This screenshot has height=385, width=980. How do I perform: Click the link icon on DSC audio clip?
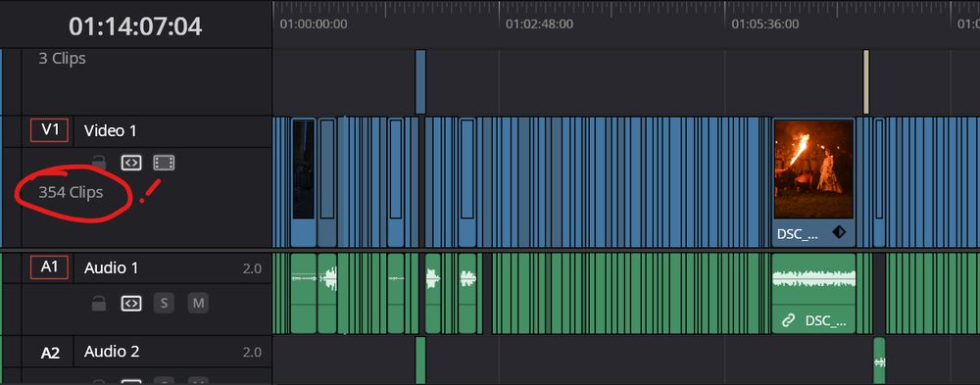pyautogui.click(x=789, y=320)
